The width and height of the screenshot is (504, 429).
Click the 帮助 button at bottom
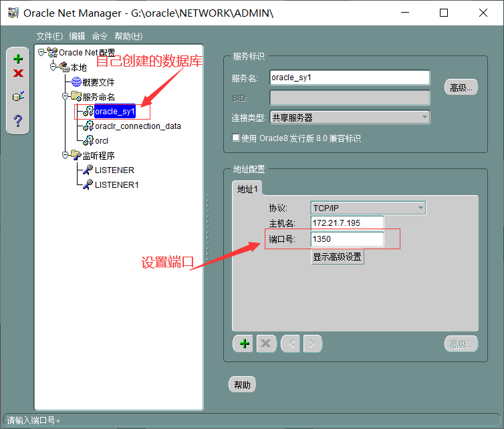[242, 385]
